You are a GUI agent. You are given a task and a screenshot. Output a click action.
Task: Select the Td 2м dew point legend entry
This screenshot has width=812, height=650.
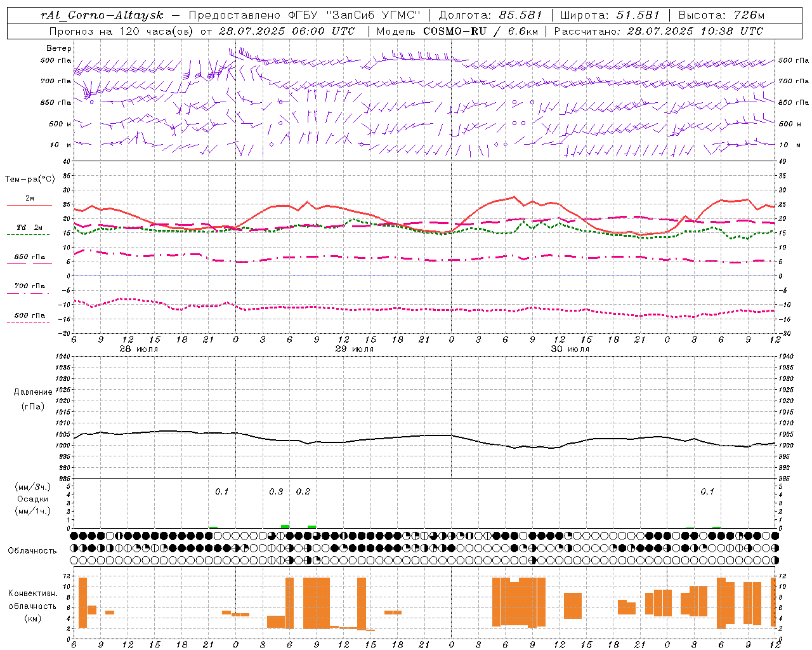pyautogui.click(x=29, y=227)
